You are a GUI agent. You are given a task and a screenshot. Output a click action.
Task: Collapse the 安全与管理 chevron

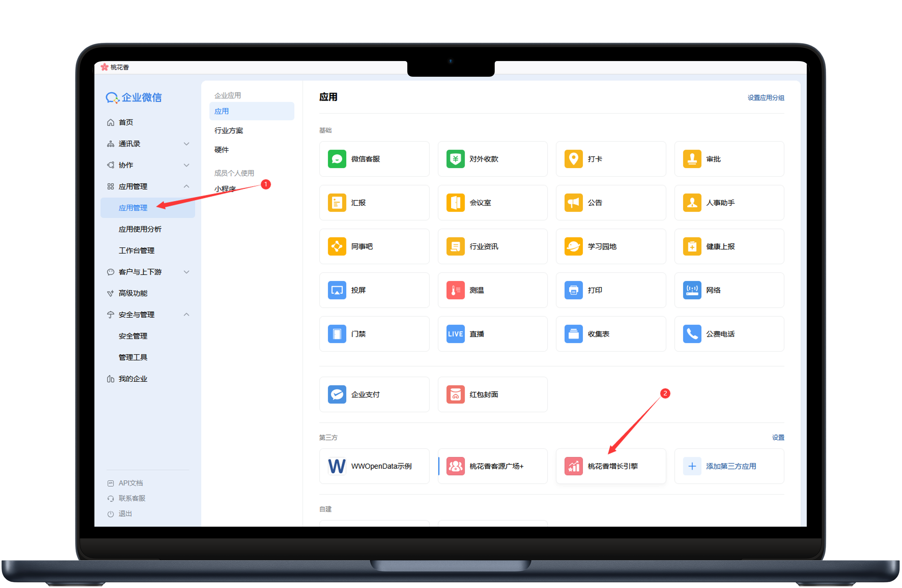click(186, 314)
